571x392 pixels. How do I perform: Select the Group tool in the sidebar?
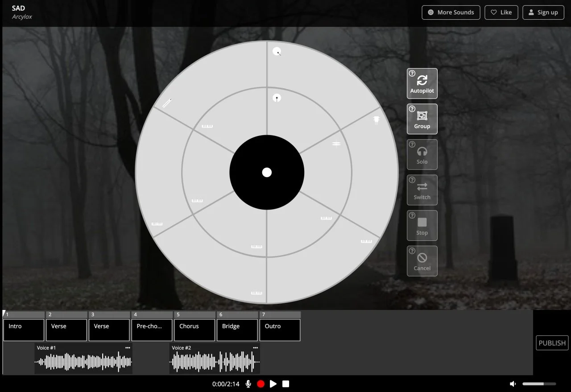pyautogui.click(x=422, y=119)
